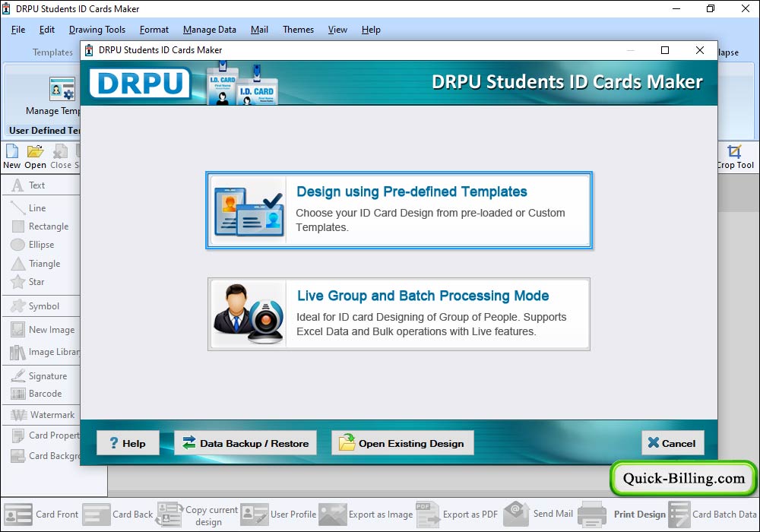
Task: Click the dialog Help button
Action: click(128, 443)
